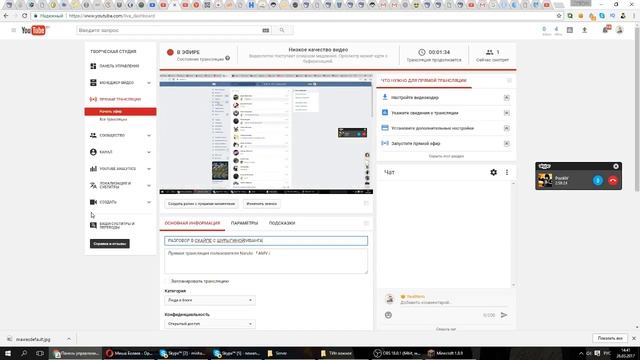Reload the page in browser
The height and width of the screenshot is (360, 640).
click(24, 16)
